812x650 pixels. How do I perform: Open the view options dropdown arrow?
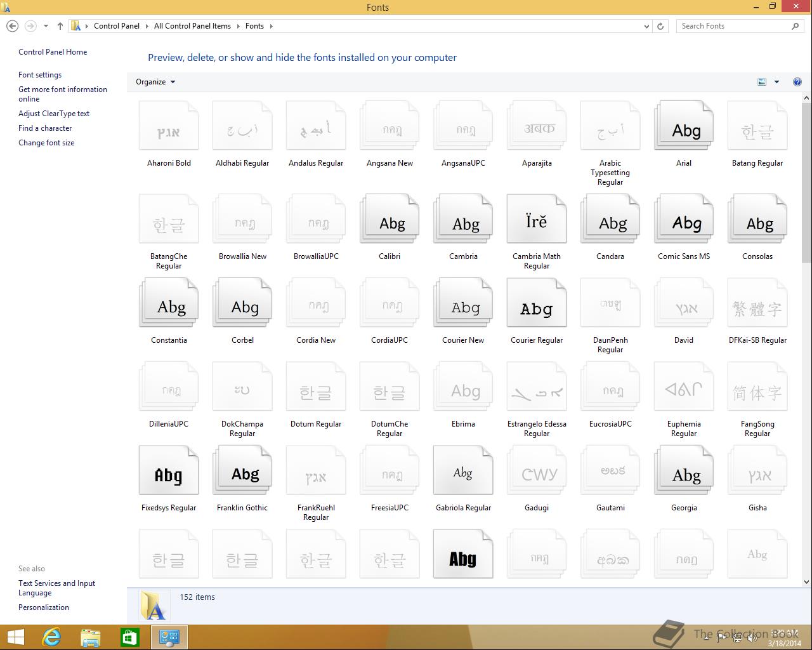tap(776, 82)
